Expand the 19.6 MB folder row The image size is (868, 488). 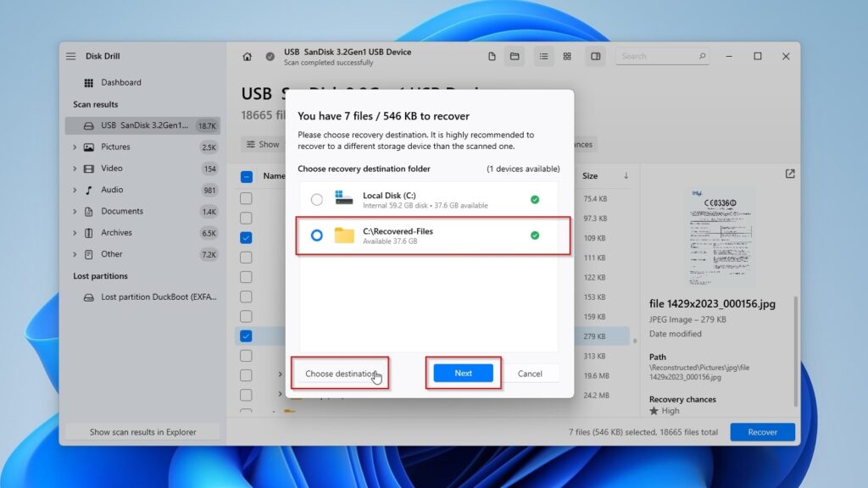[x=280, y=374]
